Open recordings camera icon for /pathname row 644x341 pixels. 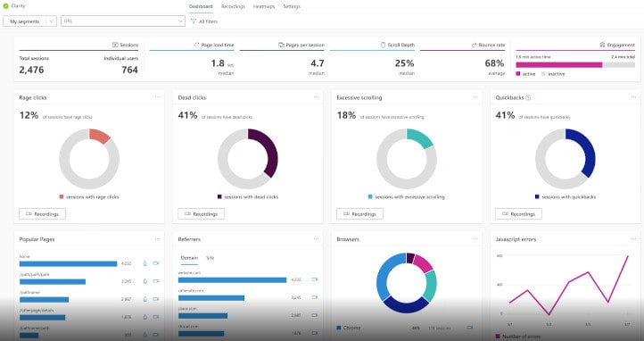(x=156, y=299)
